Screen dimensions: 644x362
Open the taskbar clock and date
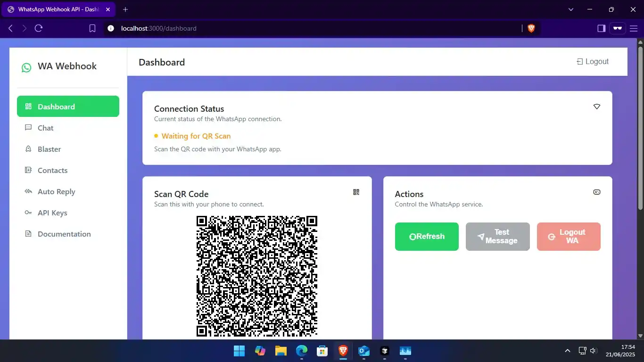[x=620, y=351]
